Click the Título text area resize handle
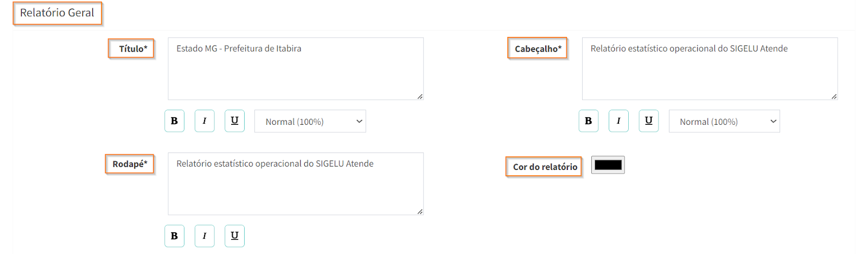This screenshot has width=868, height=254. click(420, 97)
